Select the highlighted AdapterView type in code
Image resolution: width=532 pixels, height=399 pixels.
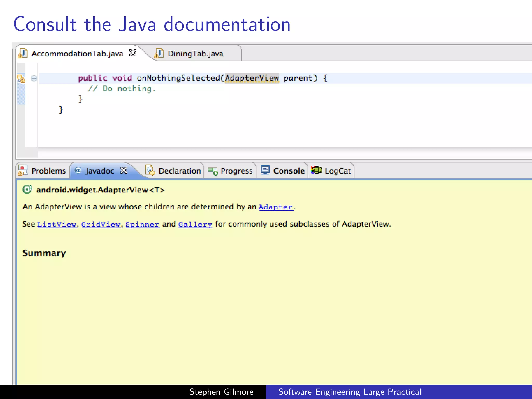pos(252,78)
